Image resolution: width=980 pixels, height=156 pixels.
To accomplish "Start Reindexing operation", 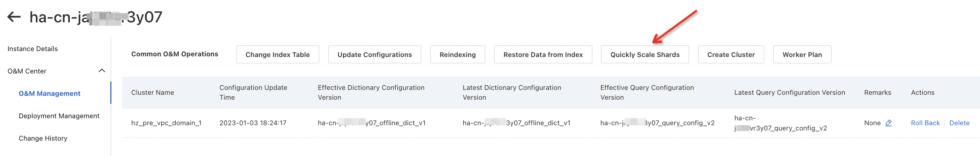I will pyautogui.click(x=457, y=55).
